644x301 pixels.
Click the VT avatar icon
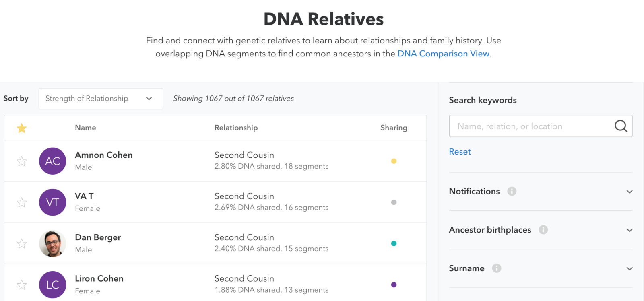(53, 202)
